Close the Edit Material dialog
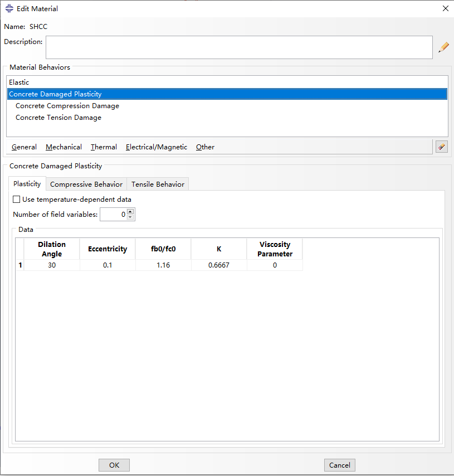 tap(445, 8)
